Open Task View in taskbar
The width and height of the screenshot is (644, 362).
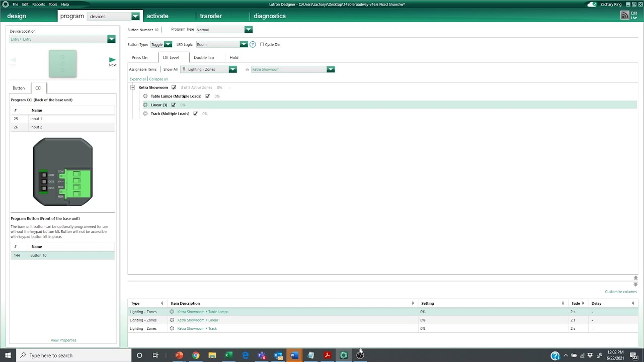click(x=155, y=355)
